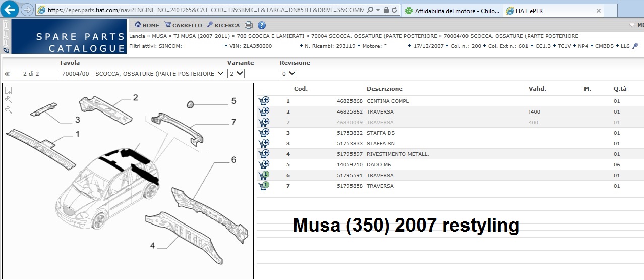Click the security padlock icon in address bar

point(386,10)
